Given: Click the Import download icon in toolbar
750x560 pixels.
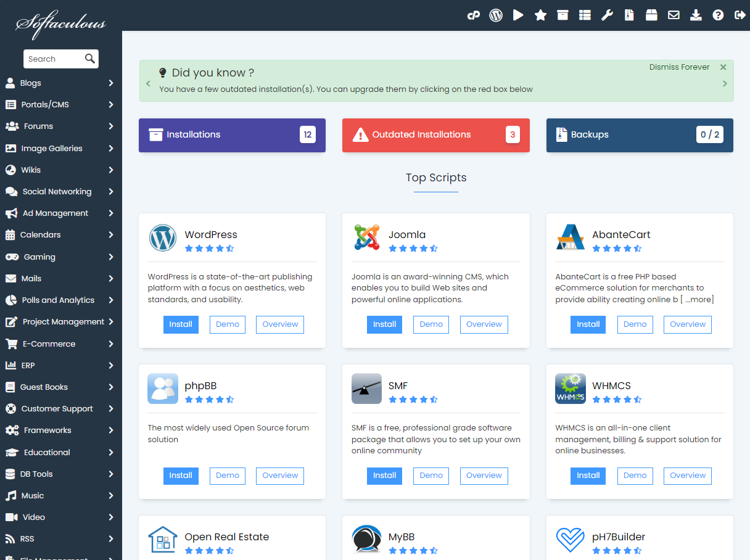Looking at the screenshot, I should point(696,14).
